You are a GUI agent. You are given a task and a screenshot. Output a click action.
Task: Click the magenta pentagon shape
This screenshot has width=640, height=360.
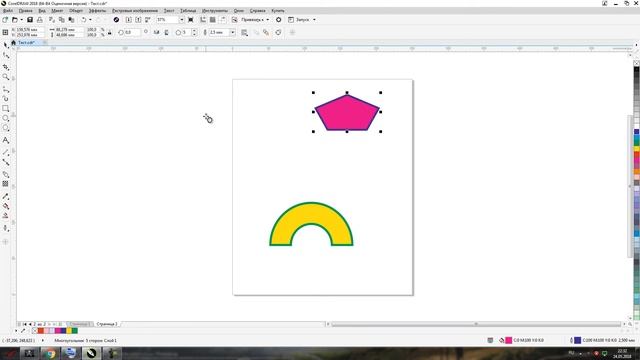click(x=347, y=114)
